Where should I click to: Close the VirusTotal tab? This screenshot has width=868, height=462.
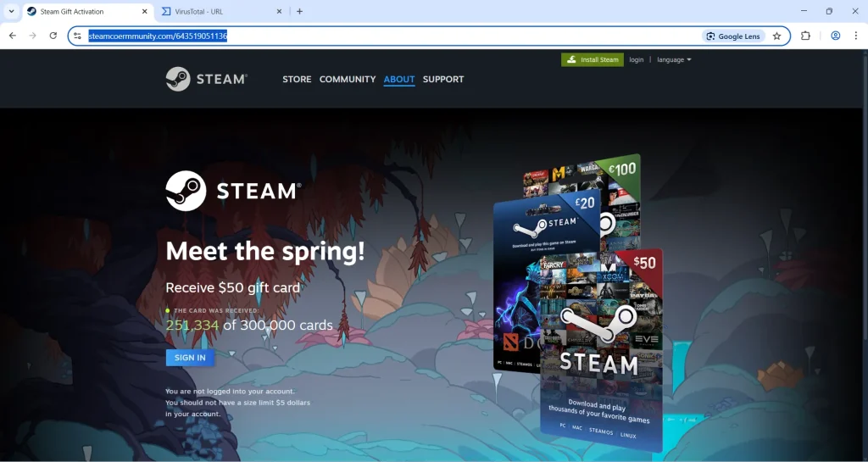point(279,11)
